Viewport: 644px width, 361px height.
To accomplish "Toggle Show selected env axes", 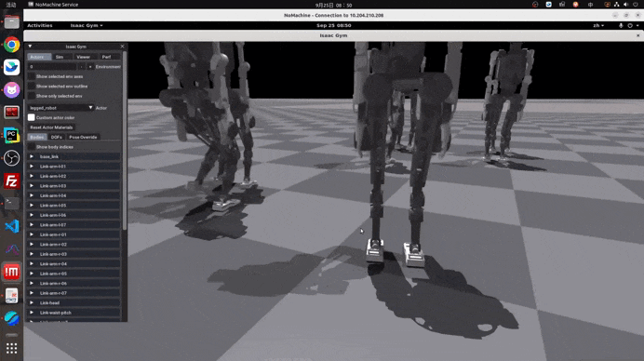I will (32, 76).
